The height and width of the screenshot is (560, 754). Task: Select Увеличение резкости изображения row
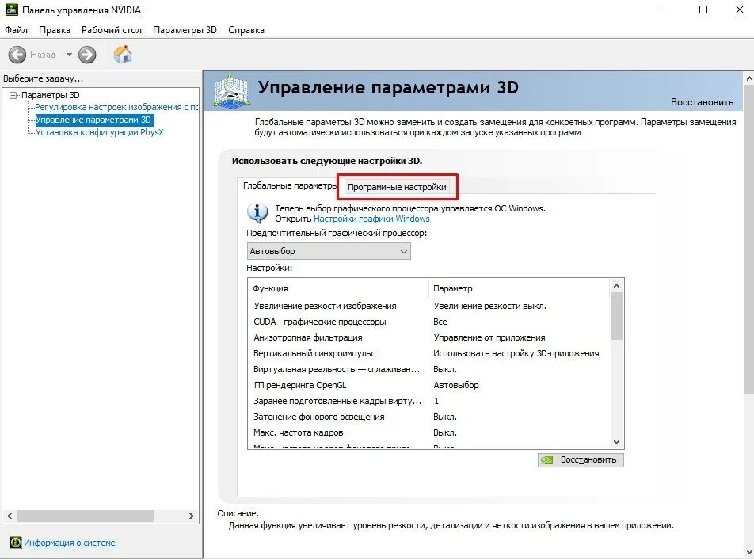pyautogui.click(x=431, y=306)
